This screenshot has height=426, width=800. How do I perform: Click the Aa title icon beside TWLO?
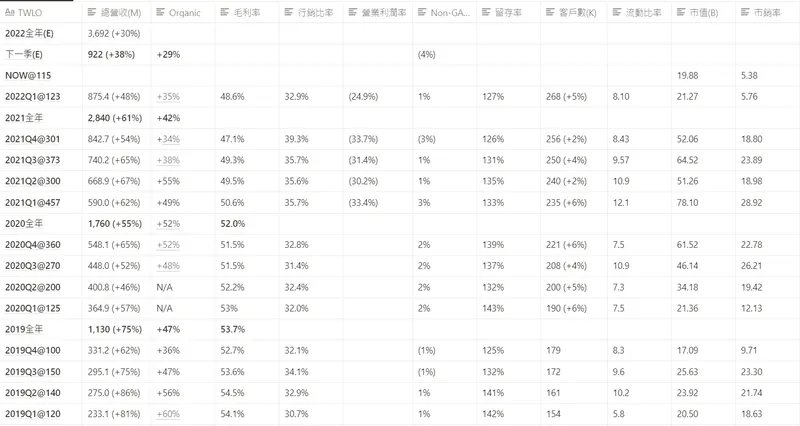[x=11, y=12]
